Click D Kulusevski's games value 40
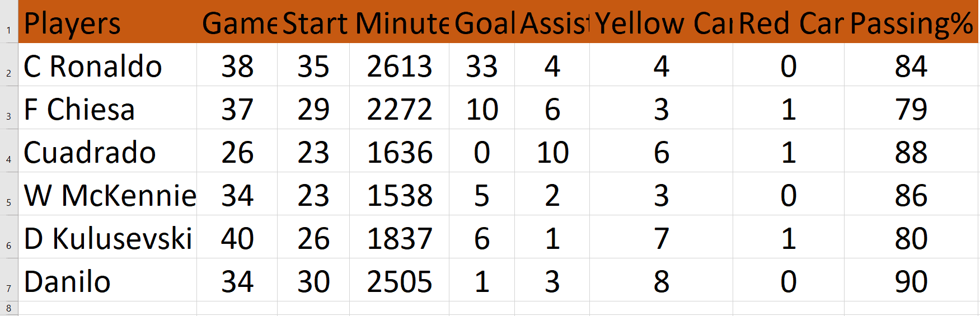Image resolution: width=980 pixels, height=316 pixels. click(237, 239)
